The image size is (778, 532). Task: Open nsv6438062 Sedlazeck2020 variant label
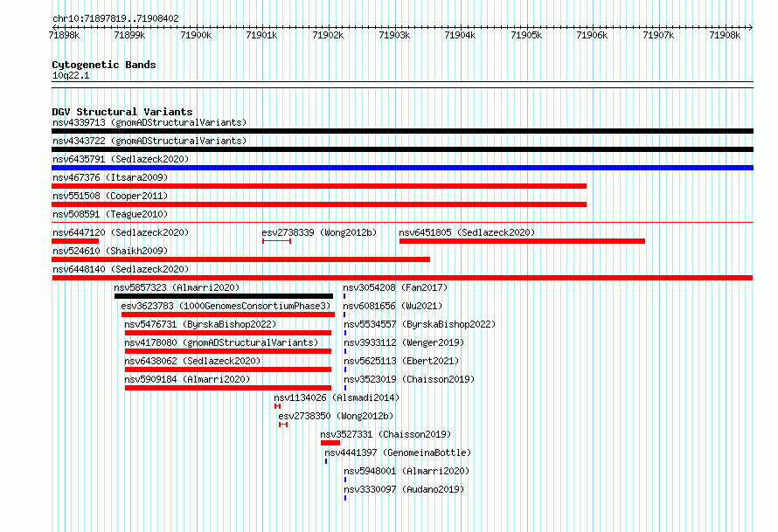pyautogui.click(x=192, y=361)
